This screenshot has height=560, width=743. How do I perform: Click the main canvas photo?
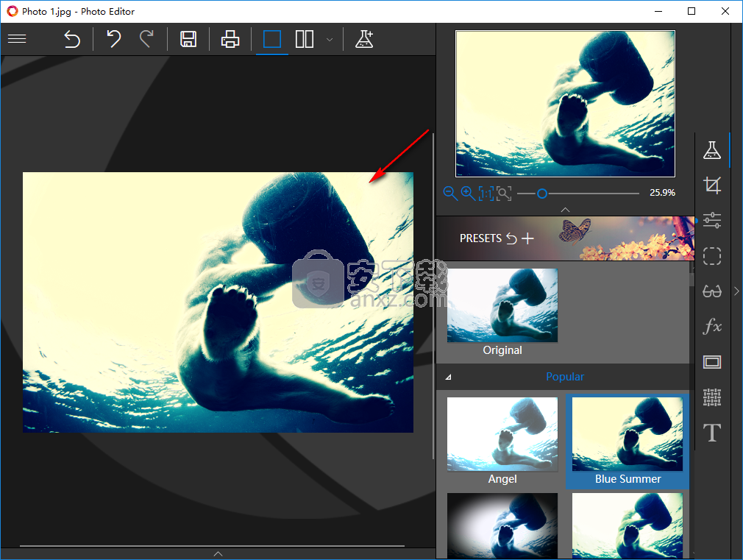pos(218,302)
